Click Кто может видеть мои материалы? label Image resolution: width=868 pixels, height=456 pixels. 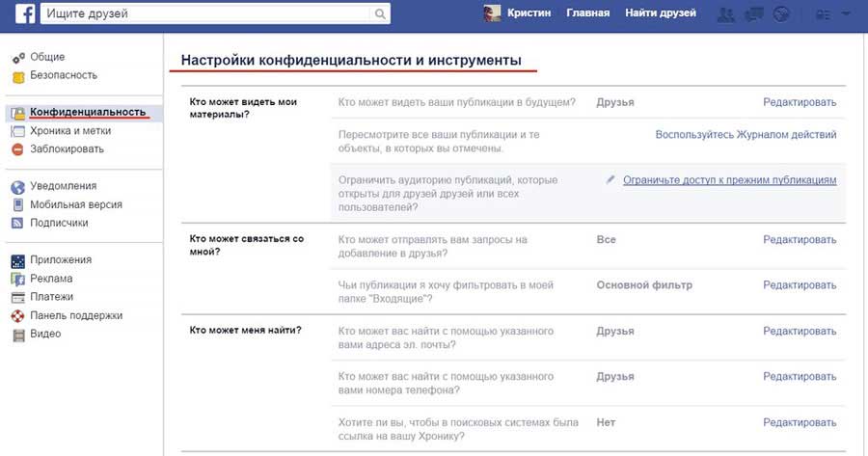coord(243,108)
